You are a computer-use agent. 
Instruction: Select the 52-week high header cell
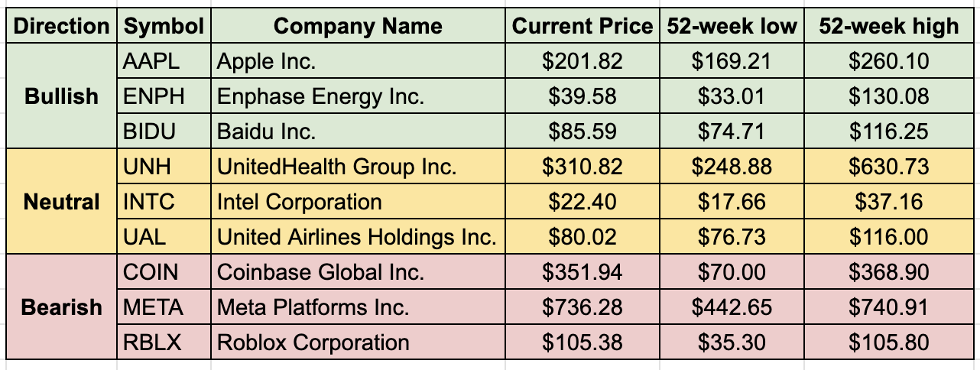888,26
